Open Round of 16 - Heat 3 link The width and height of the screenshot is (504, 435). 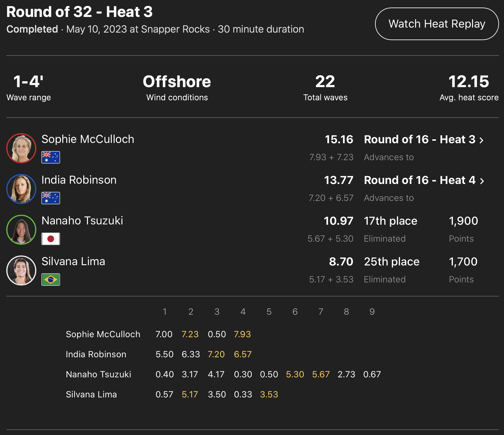419,139
